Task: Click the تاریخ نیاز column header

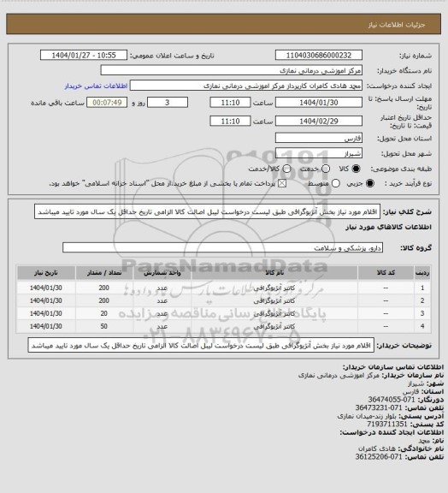Action: pyautogui.click(x=46, y=273)
